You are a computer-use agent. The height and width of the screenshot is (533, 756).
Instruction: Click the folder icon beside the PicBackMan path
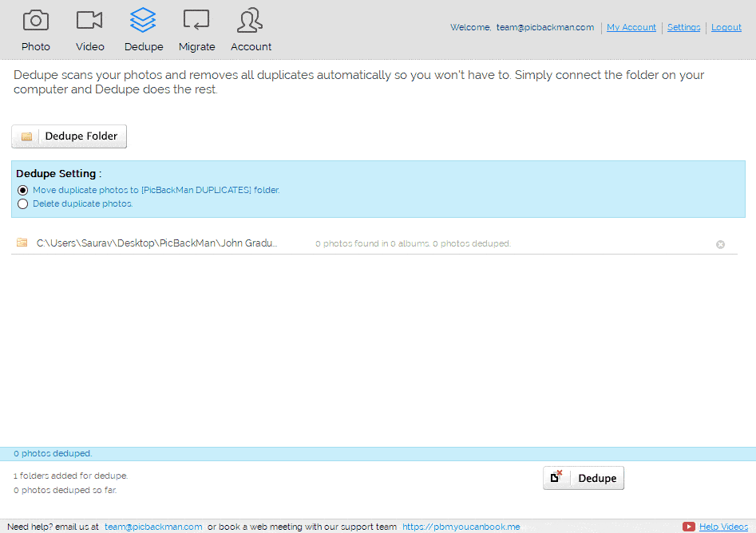22,243
